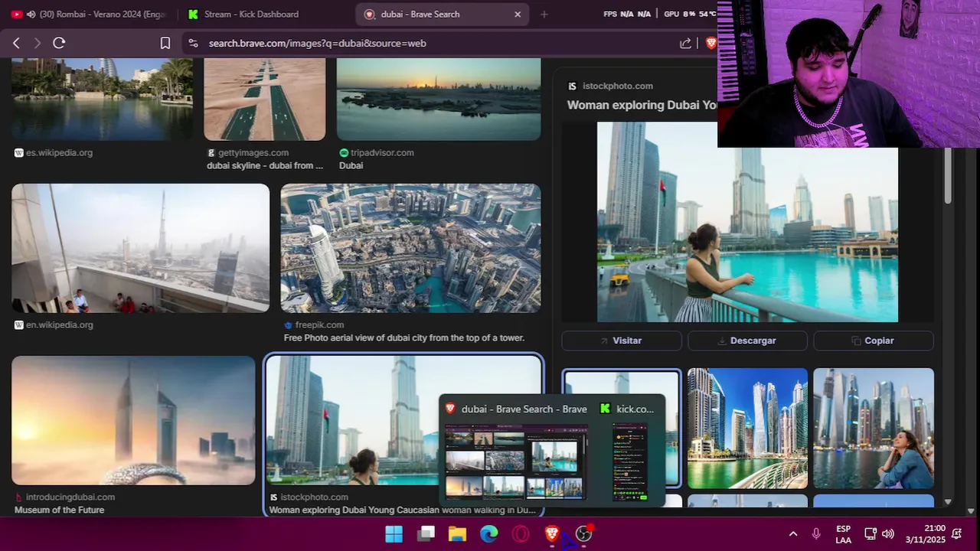This screenshot has height=551, width=980.
Task: Click the share icon in the address bar
Action: (x=685, y=43)
